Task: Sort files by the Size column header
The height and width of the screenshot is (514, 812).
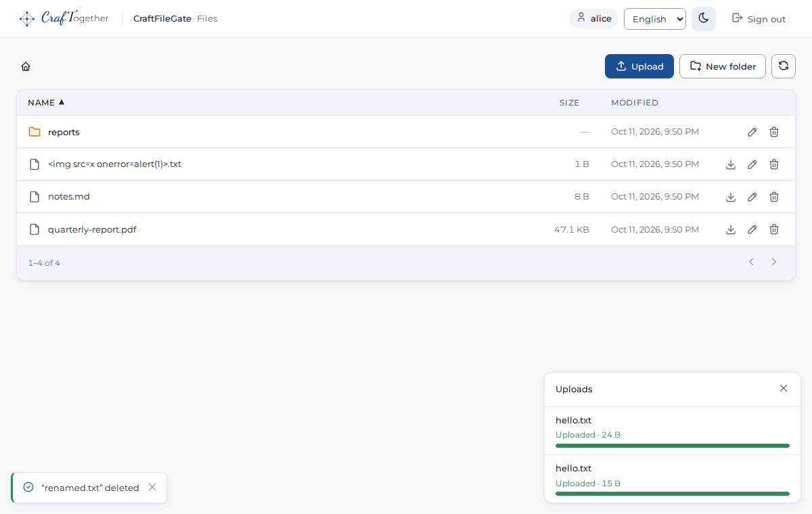Action: 570,103
